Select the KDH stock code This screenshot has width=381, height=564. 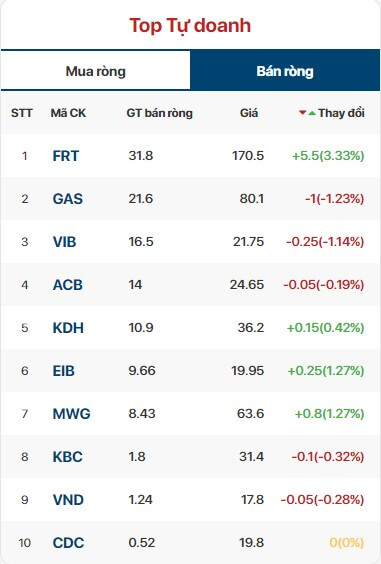click(68, 328)
